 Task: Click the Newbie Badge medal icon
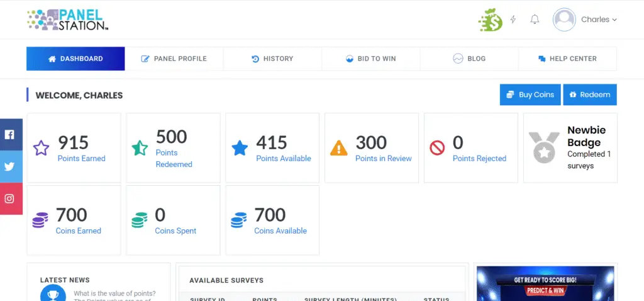pos(543,147)
